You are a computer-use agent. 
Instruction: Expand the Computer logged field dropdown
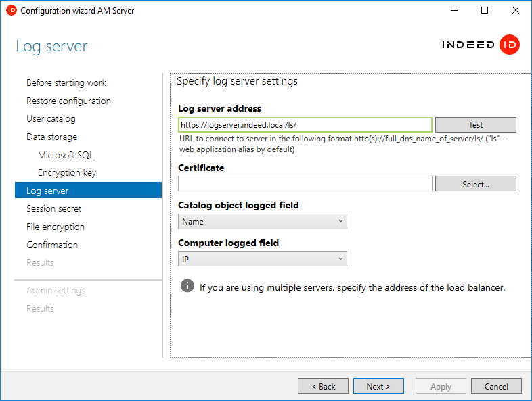[x=263, y=259]
